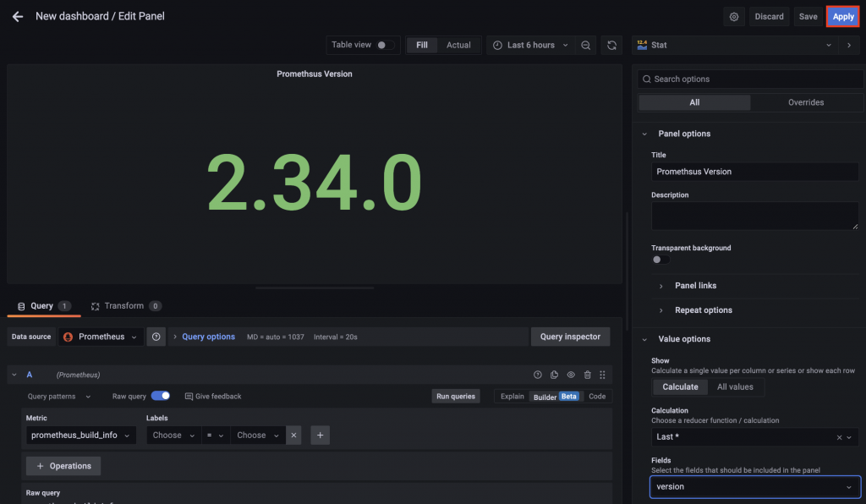Open the Query patterns dropdown

58,397
